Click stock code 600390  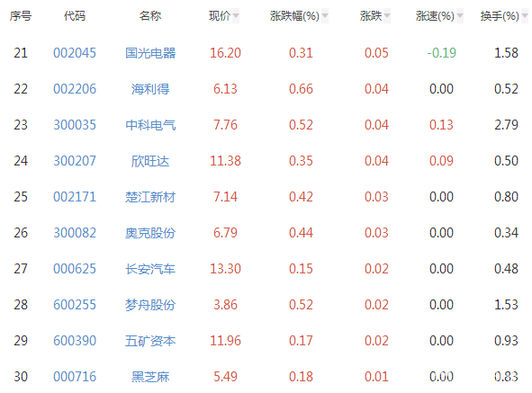pos(75,341)
